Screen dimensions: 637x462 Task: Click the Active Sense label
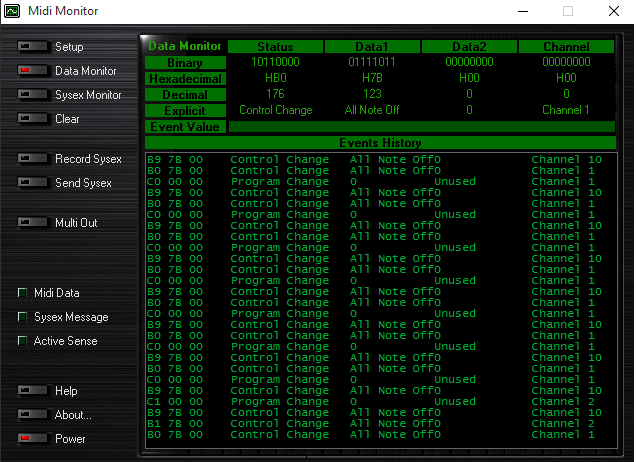click(65, 341)
